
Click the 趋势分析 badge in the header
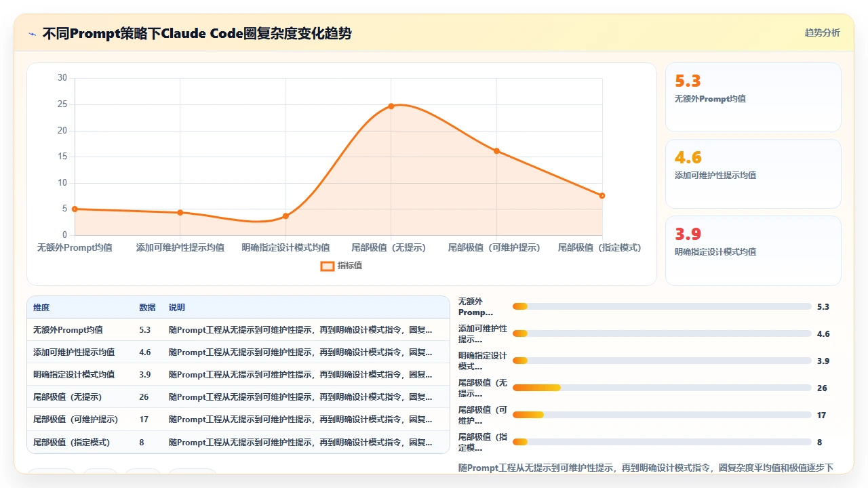[x=822, y=33]
